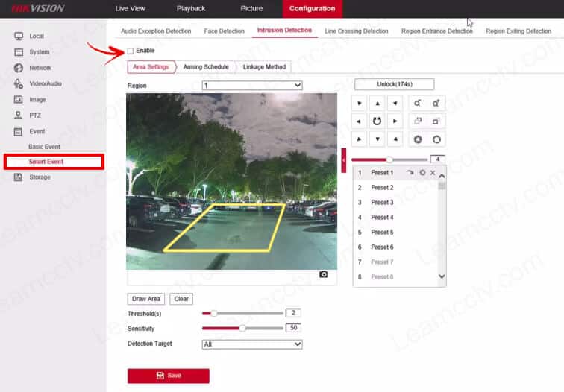Call Preset 1 using arrow icon

click(x=410, y=173)
